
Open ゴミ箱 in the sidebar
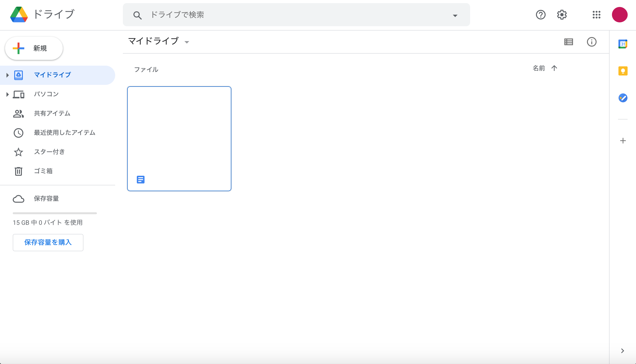point(57,171)
